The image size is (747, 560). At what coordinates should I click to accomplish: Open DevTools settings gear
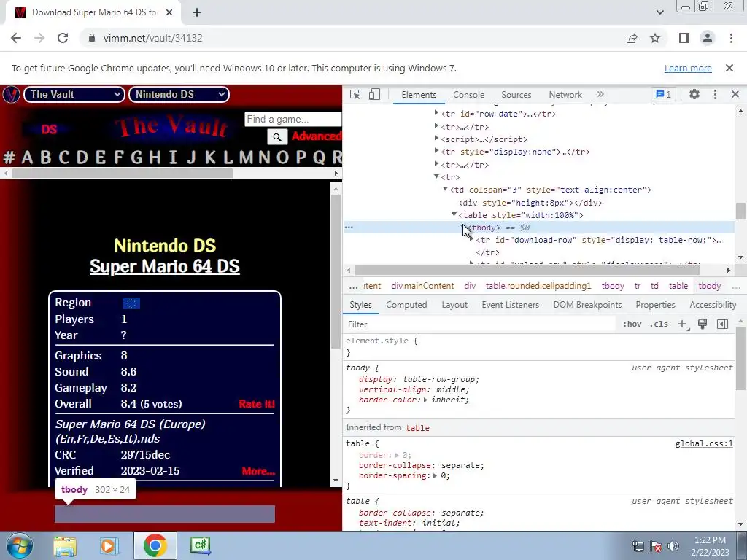(x=694, y=94)
